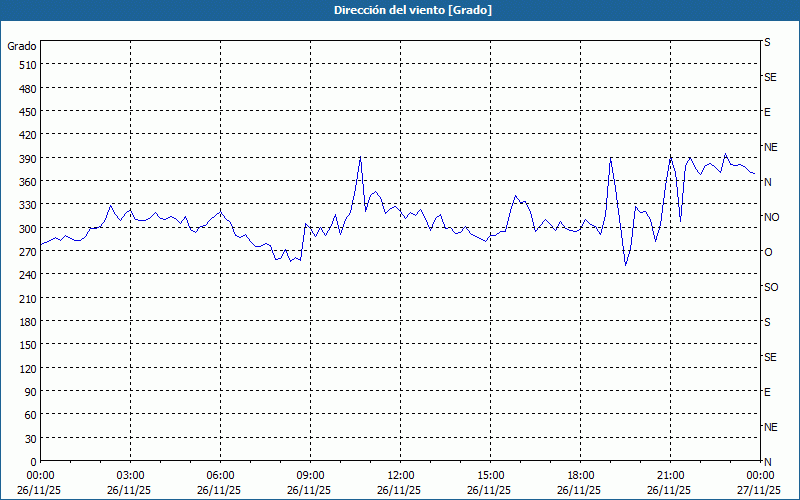Image resolution: width=800 pixels, height=500 pixels.
Task: Click the 00:00 time label above 26/11/25
Action: pos(39,476)
